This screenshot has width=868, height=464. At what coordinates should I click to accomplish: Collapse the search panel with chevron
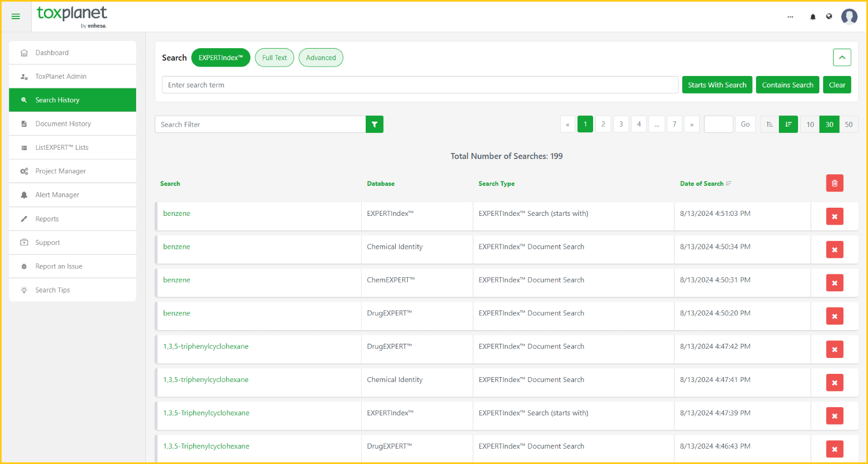tap(842, 57)
